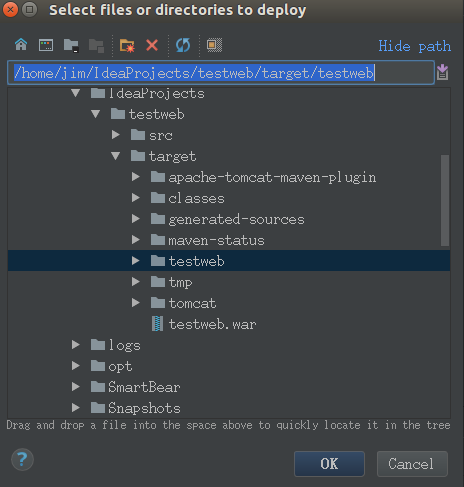Expand the opt folder

(x=76, y=366)
